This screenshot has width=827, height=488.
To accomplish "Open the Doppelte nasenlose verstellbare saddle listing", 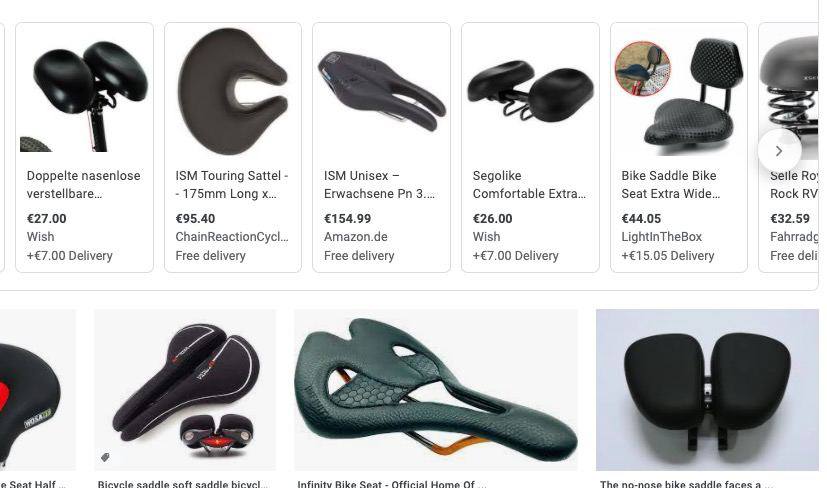I will tap(83, 185).
